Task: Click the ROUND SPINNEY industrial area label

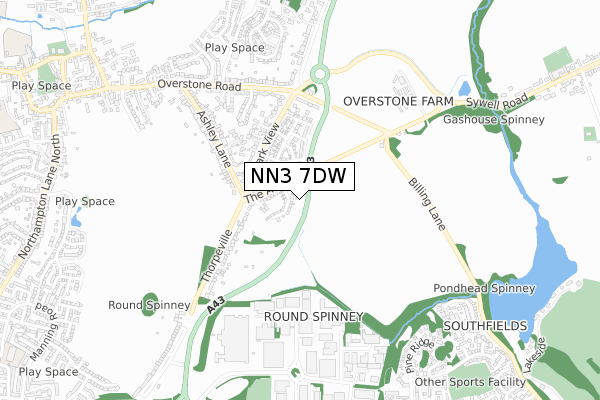Action: click(314, 317)
